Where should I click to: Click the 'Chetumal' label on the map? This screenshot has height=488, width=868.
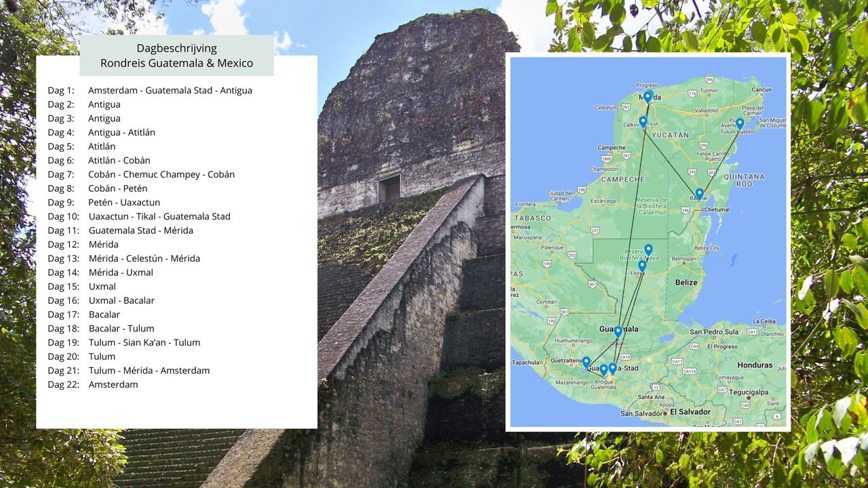pos(717,210)
